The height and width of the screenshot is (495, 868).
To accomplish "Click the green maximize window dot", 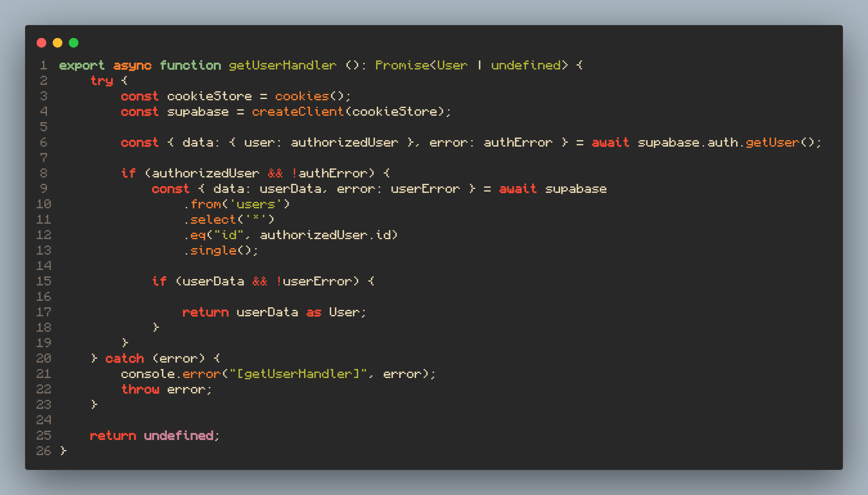I will (x=74, y=43).
